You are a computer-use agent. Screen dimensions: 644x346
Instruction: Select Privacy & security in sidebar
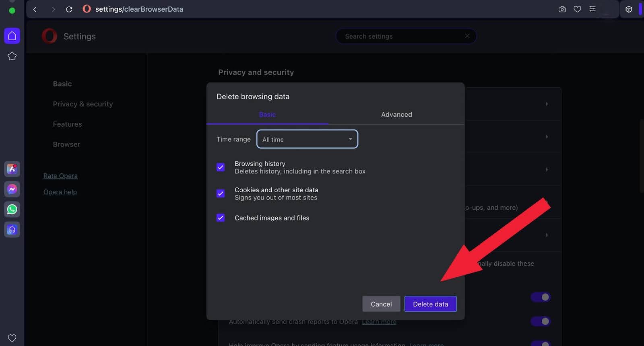tap(83, 104)
